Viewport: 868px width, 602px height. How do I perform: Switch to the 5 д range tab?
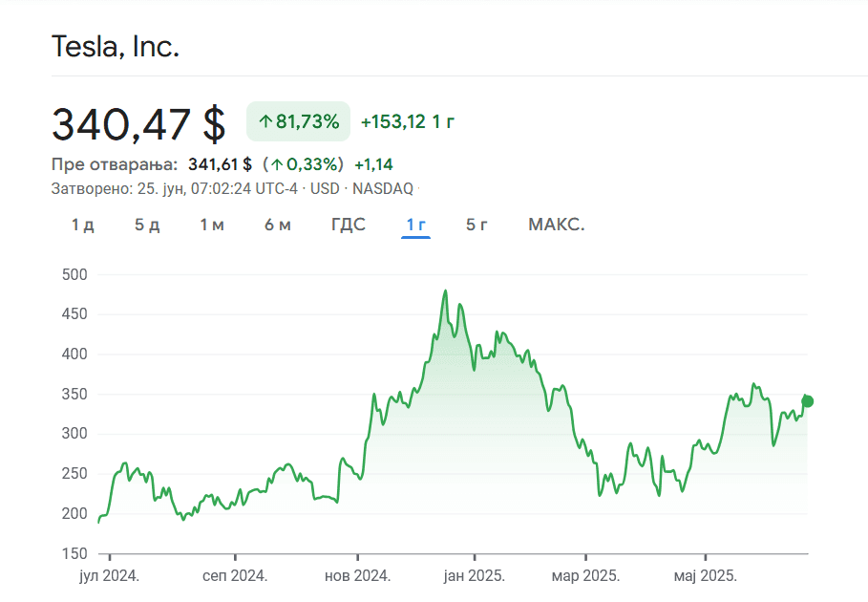pos(147,225)
